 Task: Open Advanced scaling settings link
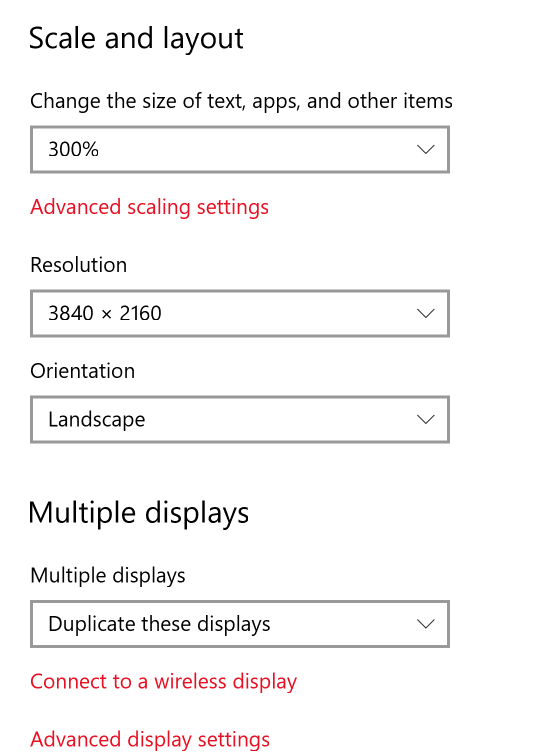coord(149,208)
